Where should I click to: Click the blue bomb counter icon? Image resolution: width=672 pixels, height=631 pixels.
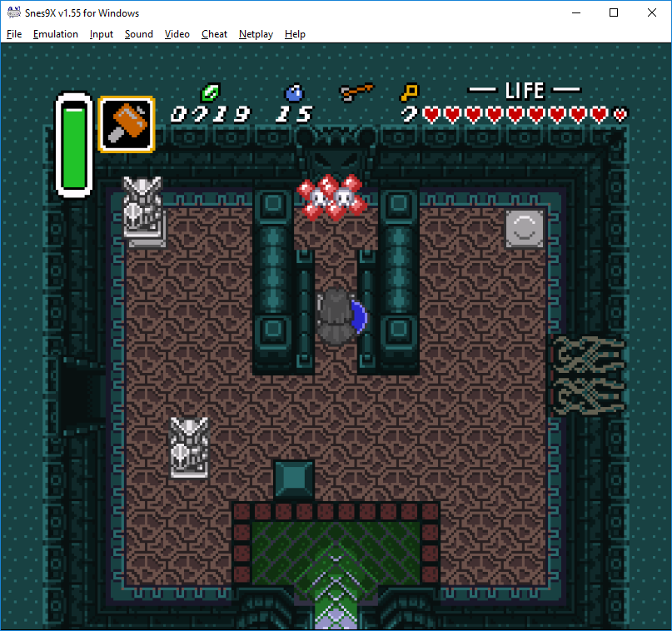coord(294,92)
